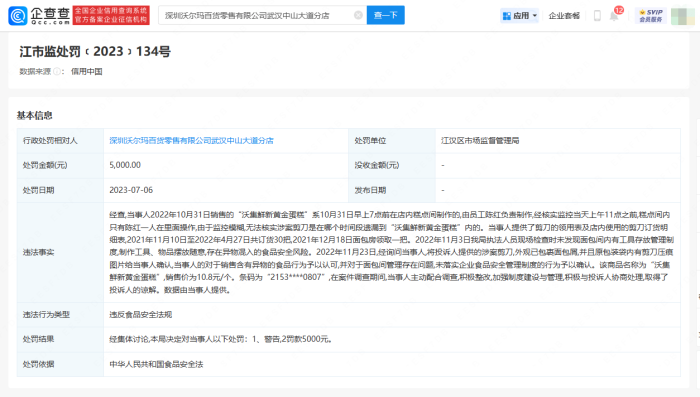Screen dimensions: 700x397
Task: Click the 发布日期 label cell
Action: [x=392, y=190]
